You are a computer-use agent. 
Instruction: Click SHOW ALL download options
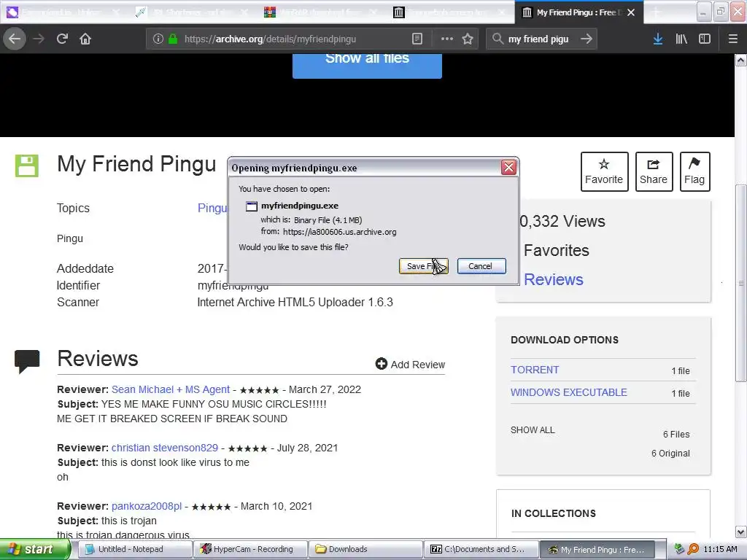(x=533, y=430)
